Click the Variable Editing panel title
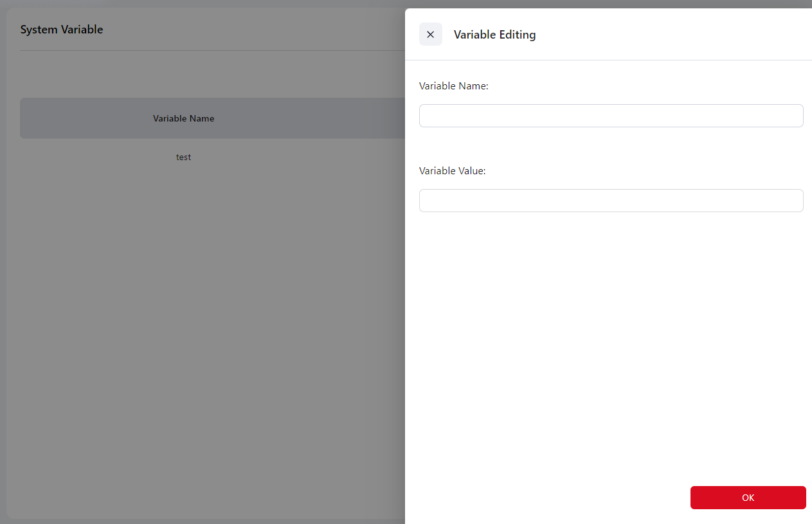Screen dimensions: 812x524 click(x=494, y=35)
